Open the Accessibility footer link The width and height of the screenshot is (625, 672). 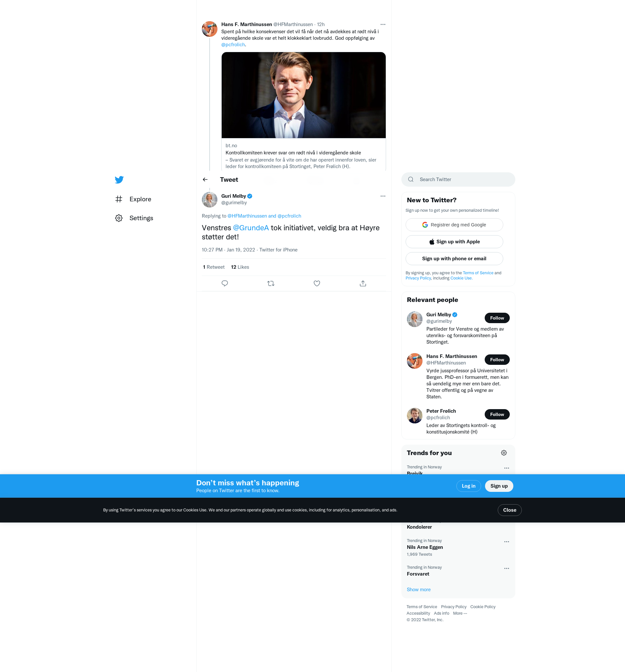(x=418, y=613)
